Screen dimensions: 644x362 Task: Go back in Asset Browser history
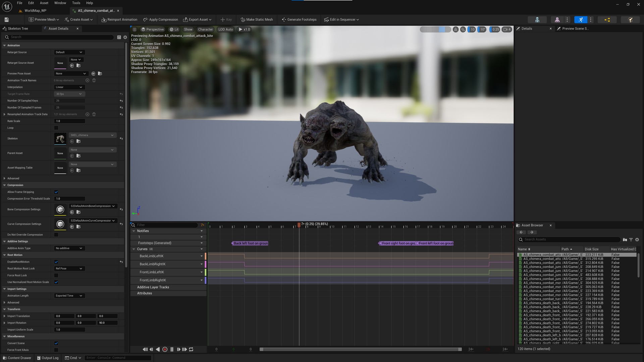click(x=521, y=232)
